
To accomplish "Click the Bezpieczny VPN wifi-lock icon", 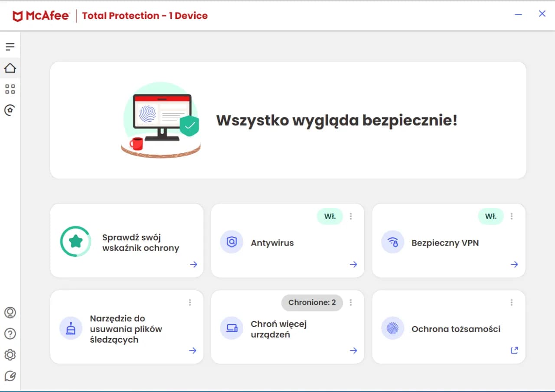I will pyautogui.click(x=392, y=243).
